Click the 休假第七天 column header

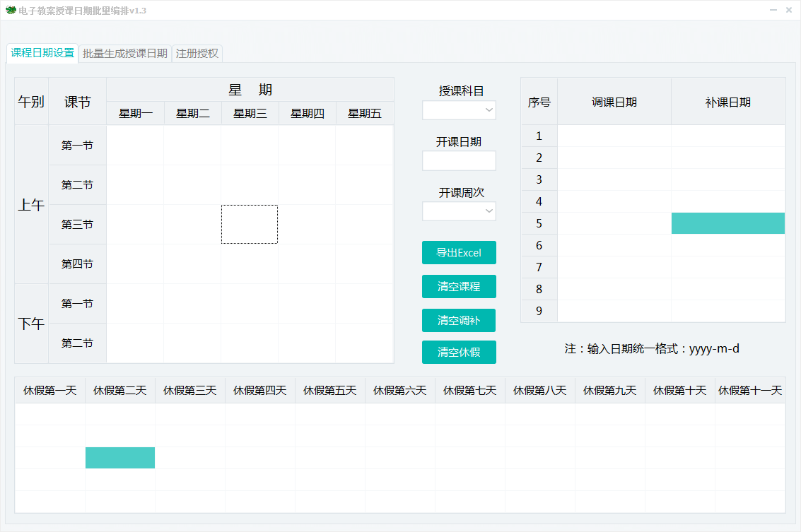tap(469, 389)
